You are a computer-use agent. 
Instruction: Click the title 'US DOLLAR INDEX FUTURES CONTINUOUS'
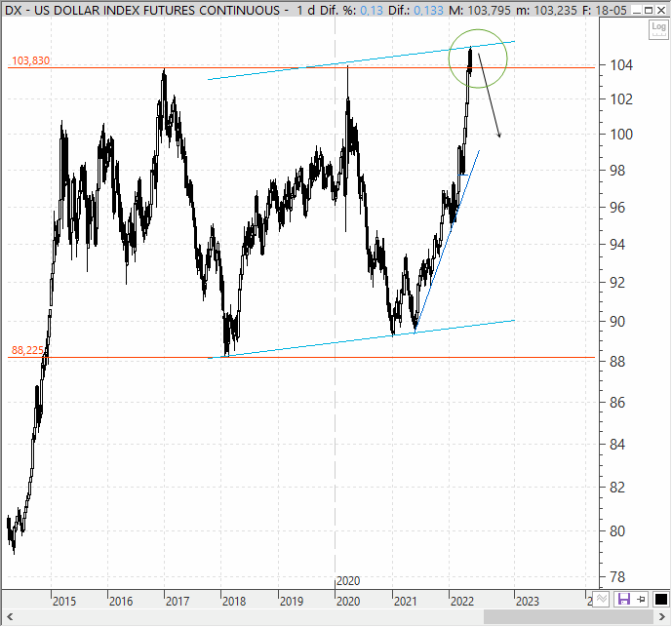coord(157,10)
